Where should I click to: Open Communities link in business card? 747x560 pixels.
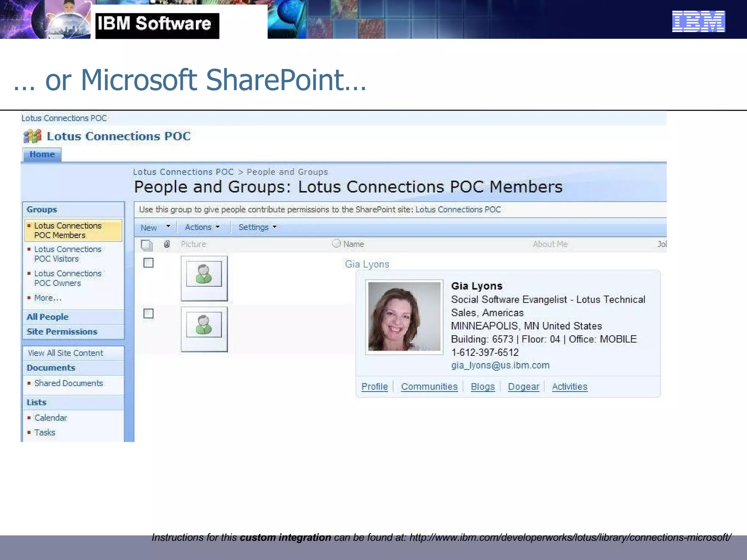pyautogui.click(x=429, y=386)
